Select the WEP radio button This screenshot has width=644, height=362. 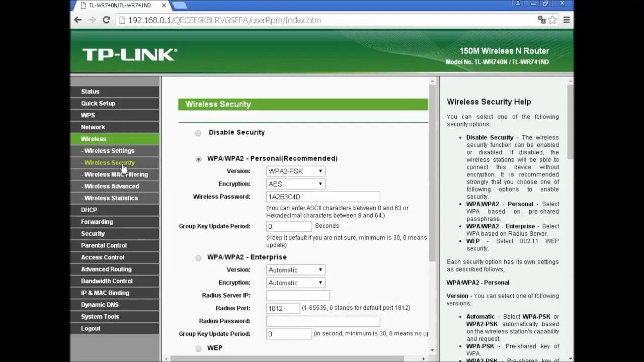click(x=198, y=348)
